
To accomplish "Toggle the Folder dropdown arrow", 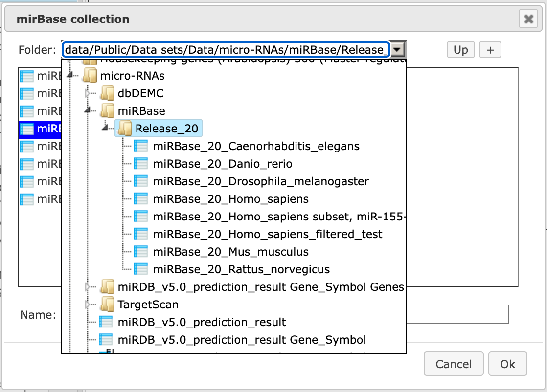I will coord(397,49).
